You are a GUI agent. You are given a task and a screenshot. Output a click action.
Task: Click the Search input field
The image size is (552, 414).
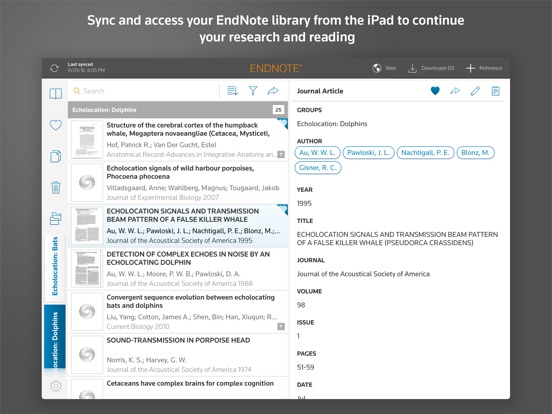pos(144,91)
